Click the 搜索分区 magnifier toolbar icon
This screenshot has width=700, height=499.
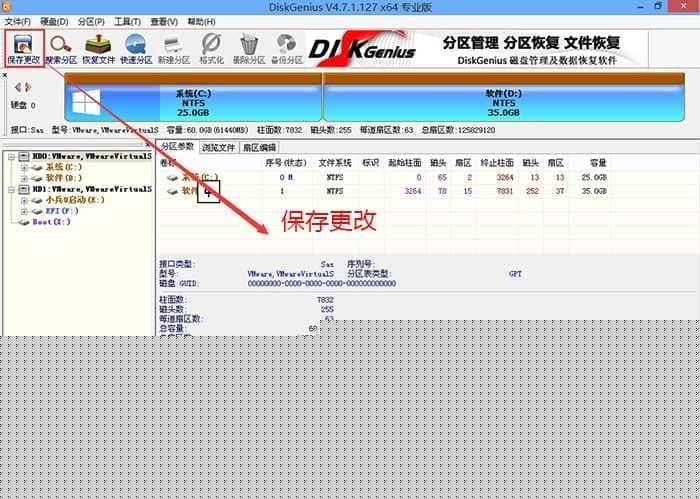tap(61, 49)
